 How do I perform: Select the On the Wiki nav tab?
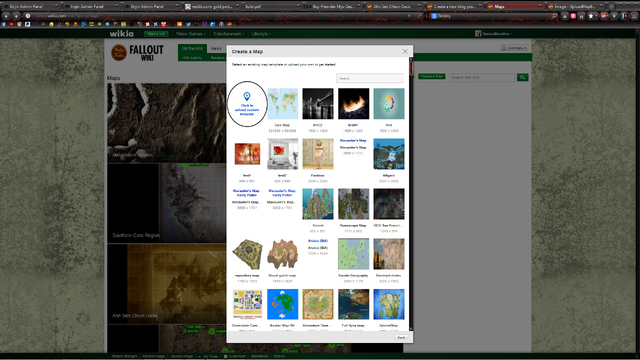click(x=192, y=49)
